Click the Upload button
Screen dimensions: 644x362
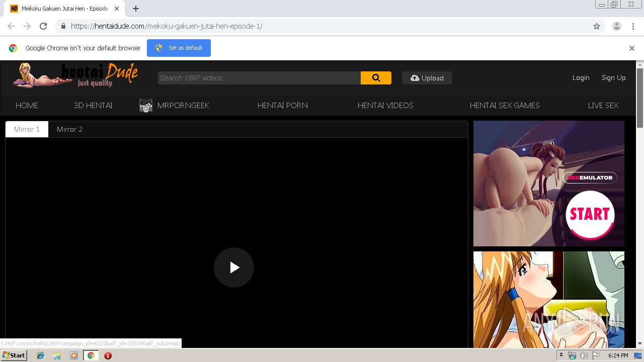pyautogui.click(x=427, y=78)
